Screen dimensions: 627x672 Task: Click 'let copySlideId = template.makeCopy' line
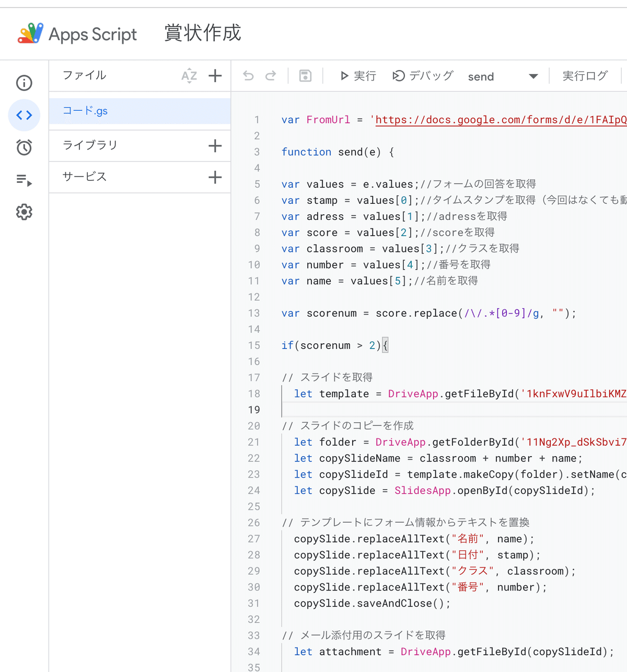pyautogui.click(x=460, y=475)
